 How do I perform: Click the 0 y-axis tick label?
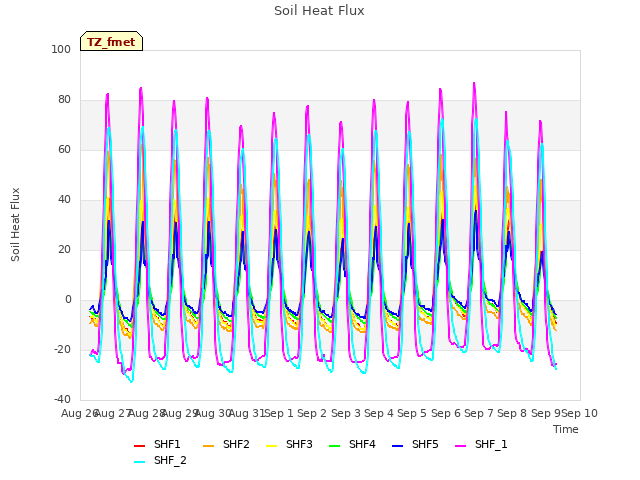(x=68, y=300)
